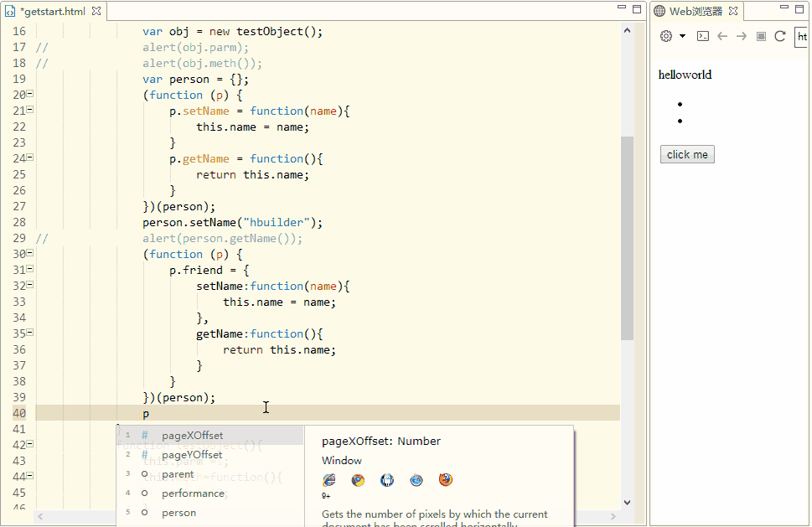Minimize the editor pane
The width and height of the screenshot is (812, 527).
tap(622, 8)
